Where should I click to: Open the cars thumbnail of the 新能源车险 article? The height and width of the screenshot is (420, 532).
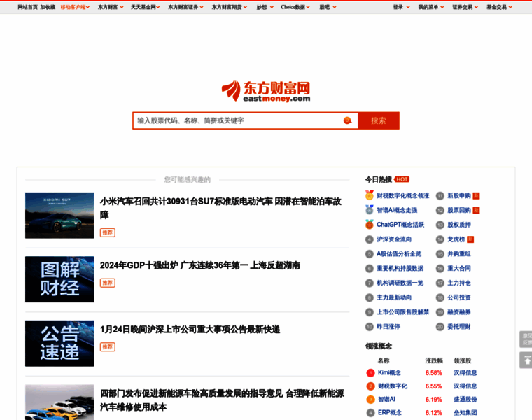[59, 402]
